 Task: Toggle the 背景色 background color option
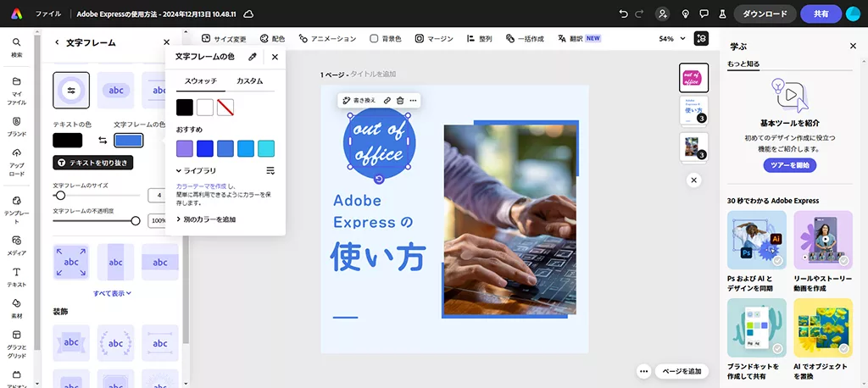386,39
